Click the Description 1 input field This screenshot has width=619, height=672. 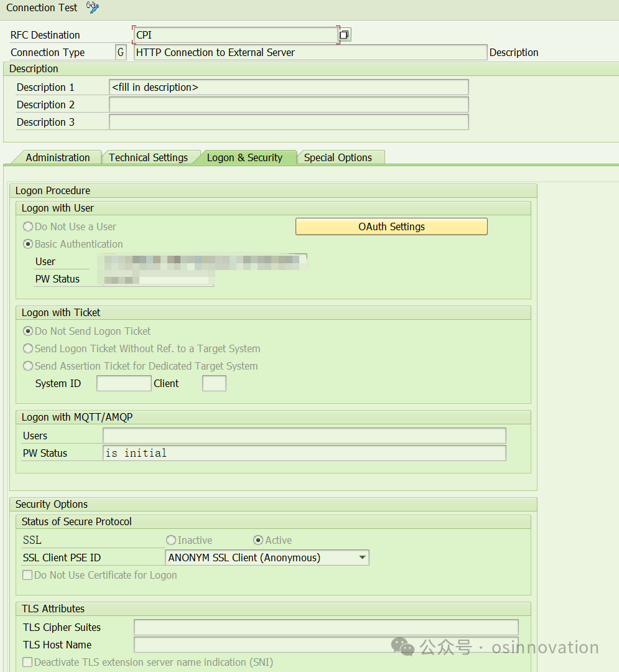(289, 87)
